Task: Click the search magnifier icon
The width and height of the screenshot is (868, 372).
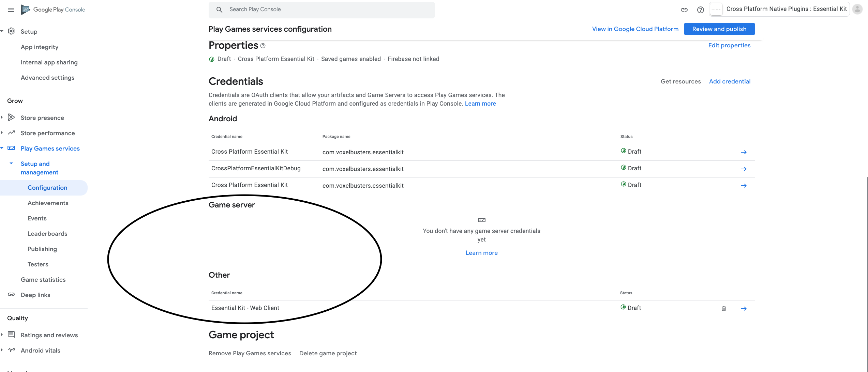Action: [219, 10]
